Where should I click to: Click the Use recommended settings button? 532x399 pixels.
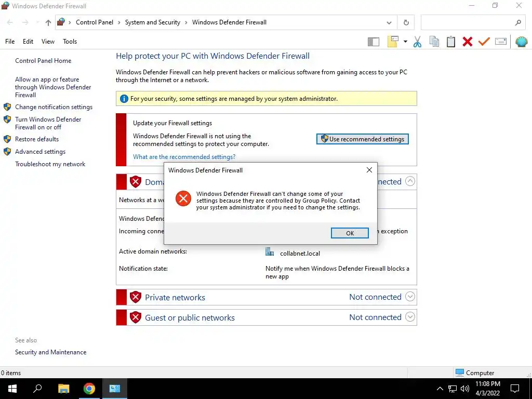362,139
